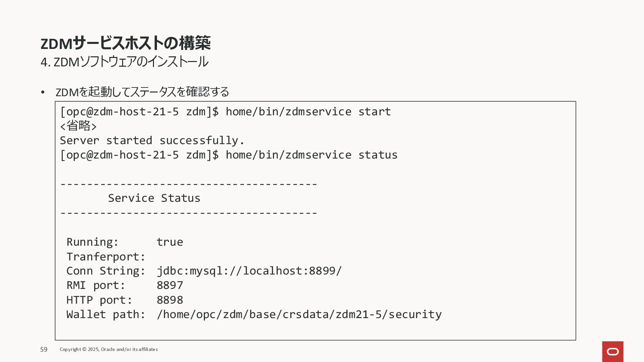Viewport: 644px width, 362px height.
Task: Click the zdmservice start command line
Action: [225, 112]
